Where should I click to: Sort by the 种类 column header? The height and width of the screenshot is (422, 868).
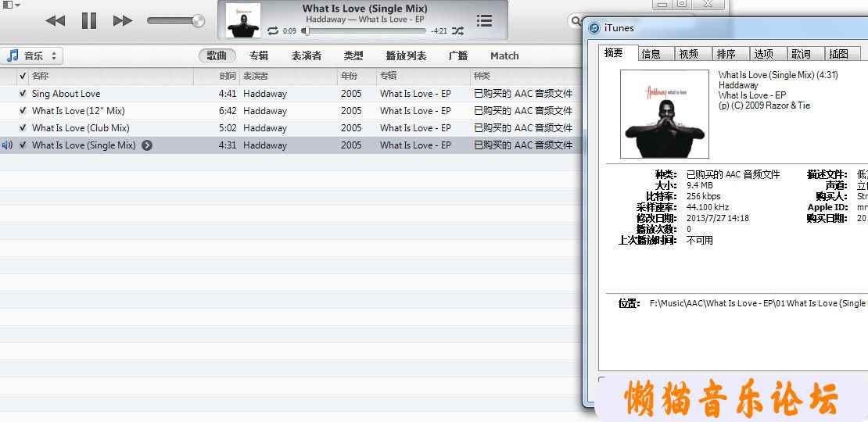coord(525,76)
